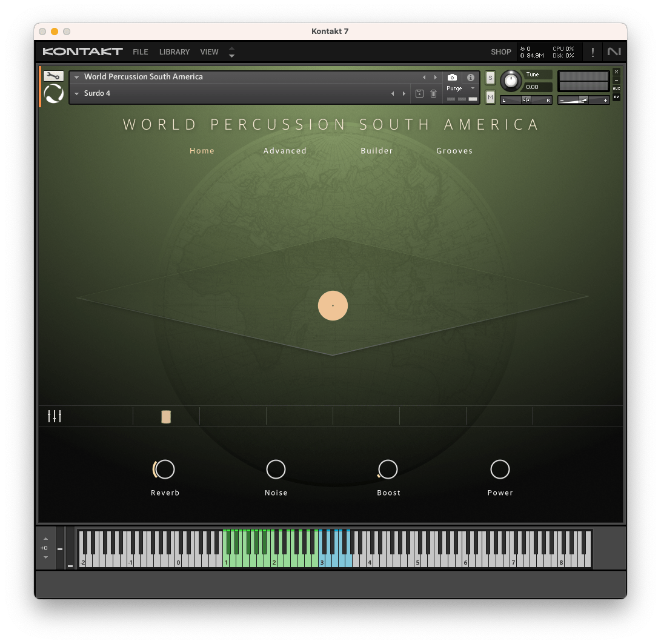Click the Reverb knob
The width and height of the screenshot is (661, 644).
164,469
